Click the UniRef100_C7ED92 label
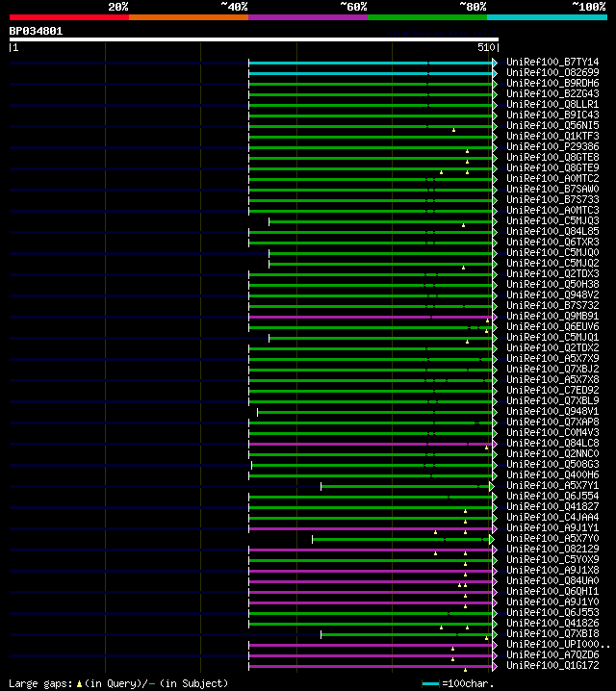The width and height of the screenshot is (616, 691). 552,391
